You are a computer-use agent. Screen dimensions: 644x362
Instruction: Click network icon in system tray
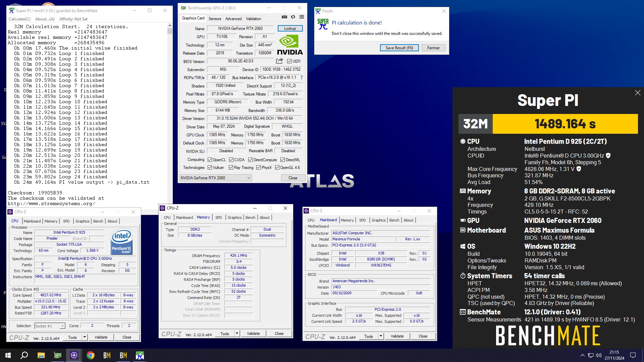tap(591, 355)
